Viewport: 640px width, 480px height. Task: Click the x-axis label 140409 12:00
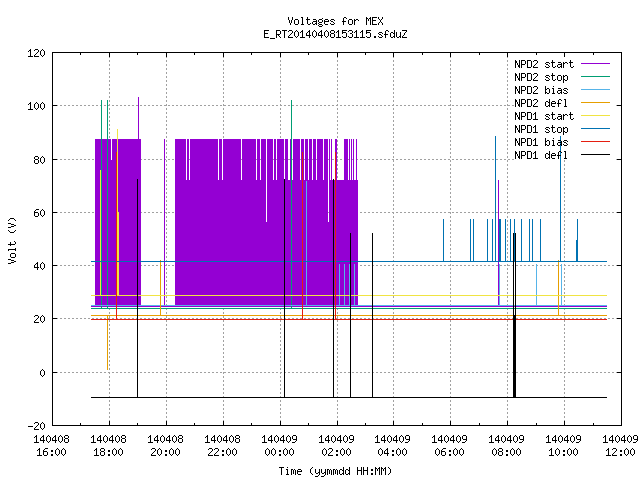(620, 446)
